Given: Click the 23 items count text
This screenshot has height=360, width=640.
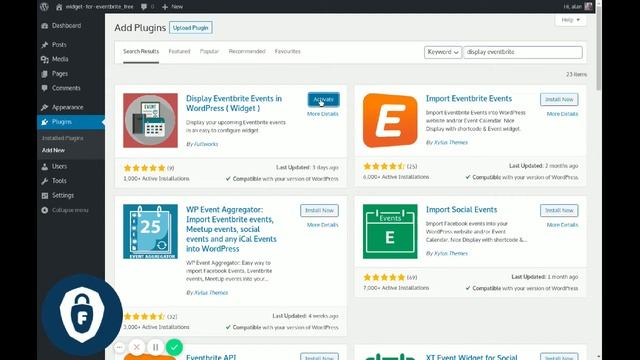Looking at the screenshot, I should [576, 74].
